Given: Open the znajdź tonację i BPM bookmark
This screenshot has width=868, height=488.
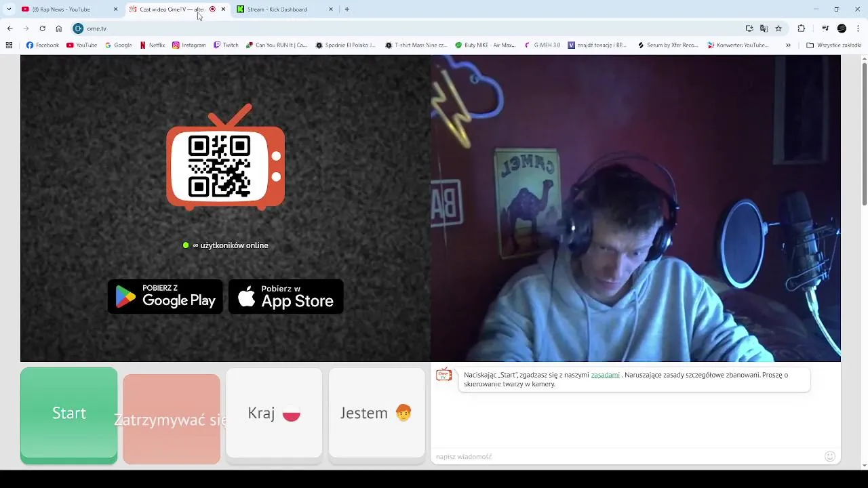Looking at the screenshot, I should click(598, 45).
